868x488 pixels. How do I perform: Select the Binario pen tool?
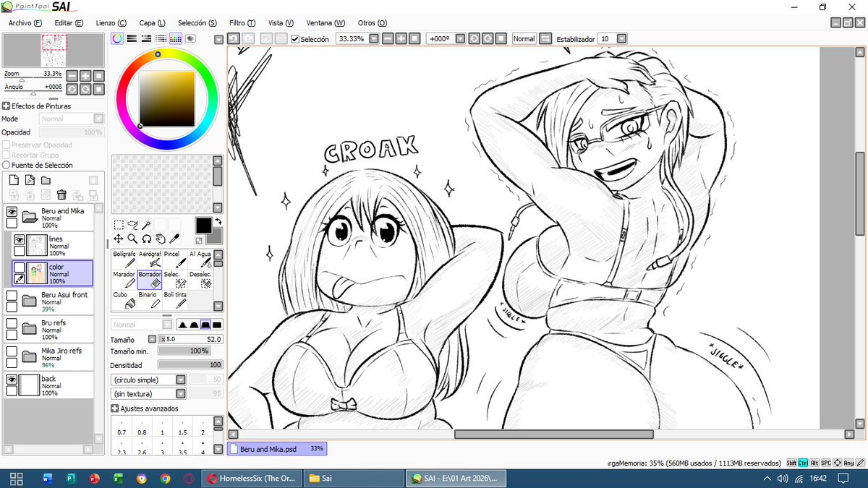(150, 299)
